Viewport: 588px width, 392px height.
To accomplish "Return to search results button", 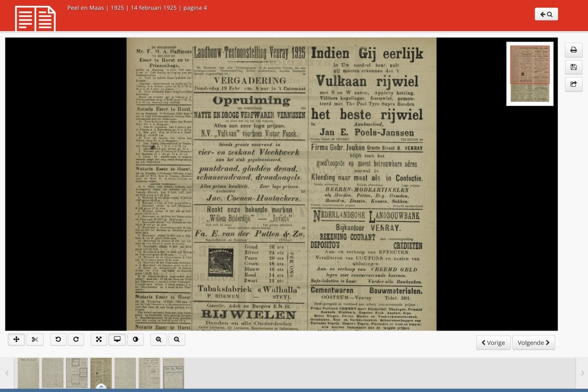I will [x=546, y=14].
